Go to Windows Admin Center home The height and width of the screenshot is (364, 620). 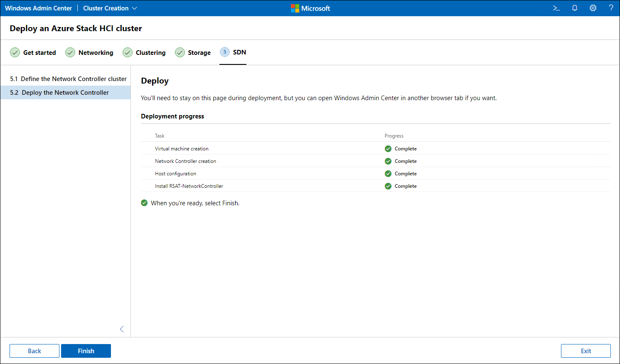click(38, 8)
